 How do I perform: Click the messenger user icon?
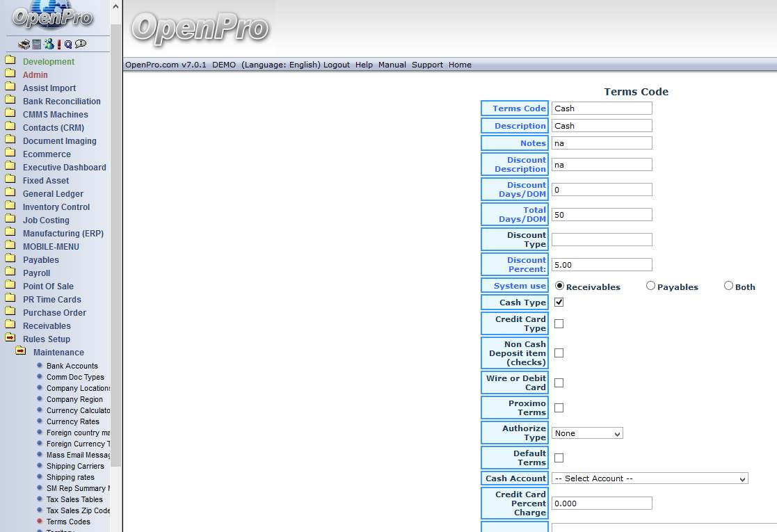(x=49, y=45)
